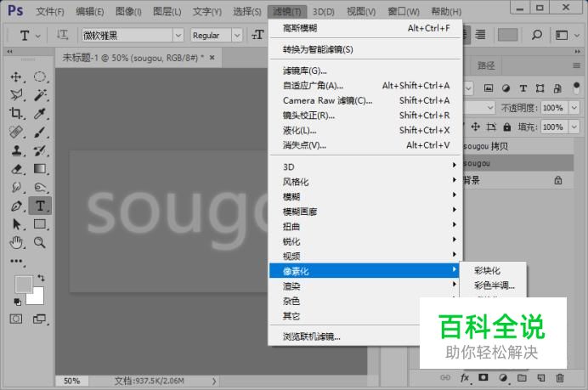Screen dimensions: 588x390
Task: Open the 文件(F) menu
Action: pos(50,12)
